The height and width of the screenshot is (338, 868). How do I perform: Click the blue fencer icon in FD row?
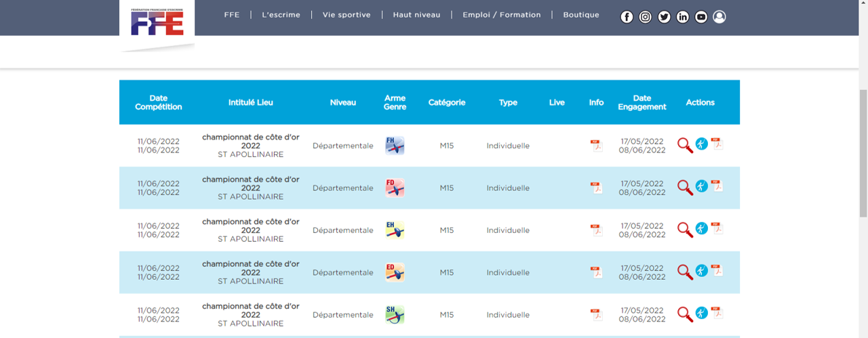pos(702,186)
